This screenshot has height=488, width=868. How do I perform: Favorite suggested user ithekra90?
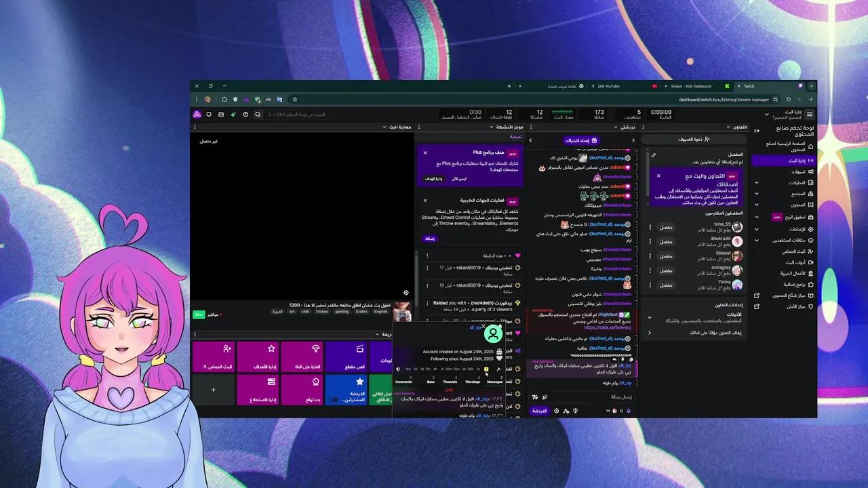(666, 241)
